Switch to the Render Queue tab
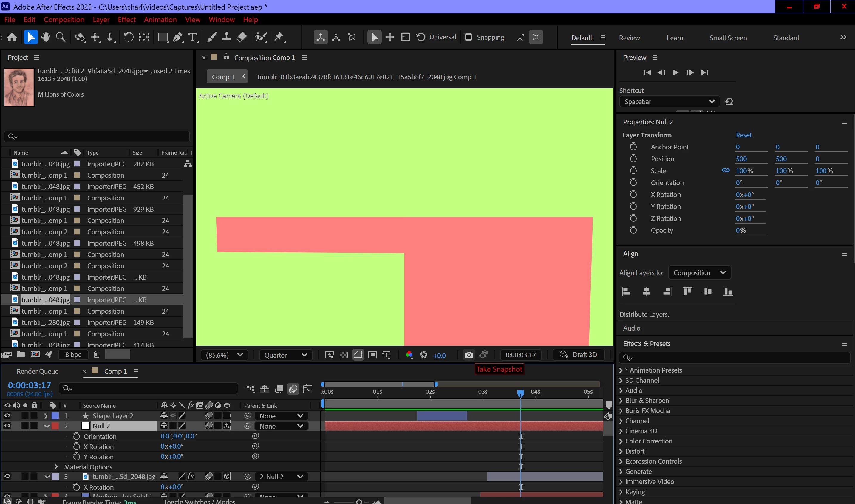855x504 pixels. tap(37, 371)
